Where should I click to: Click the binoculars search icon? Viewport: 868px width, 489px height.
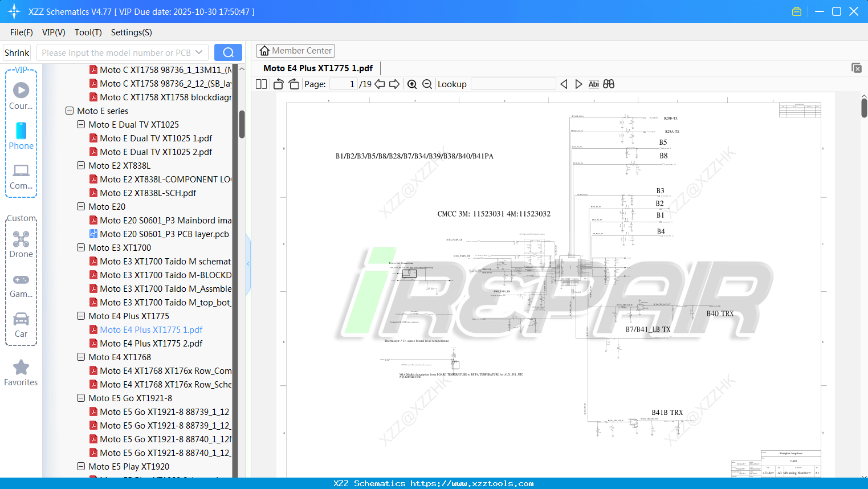(x=609, y=84)
